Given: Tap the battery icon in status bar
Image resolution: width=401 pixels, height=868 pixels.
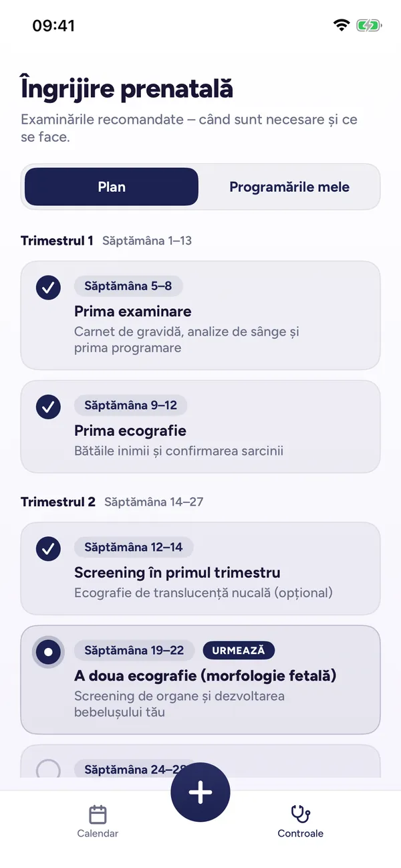Looking at the screenshot, I should pyautogui.click(x=368, y=26).
